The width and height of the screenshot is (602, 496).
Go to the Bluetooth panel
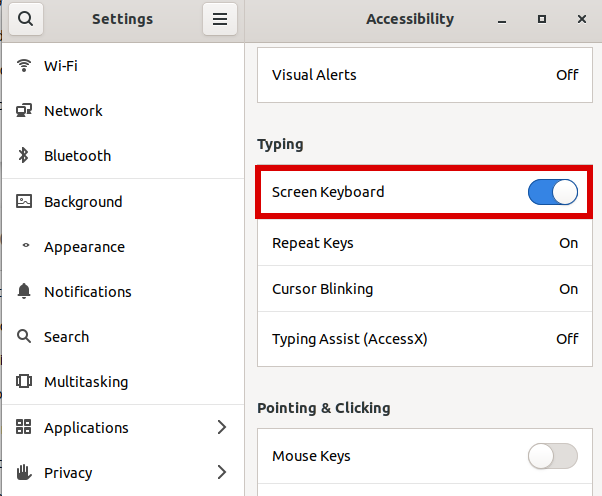click(123, 155)
